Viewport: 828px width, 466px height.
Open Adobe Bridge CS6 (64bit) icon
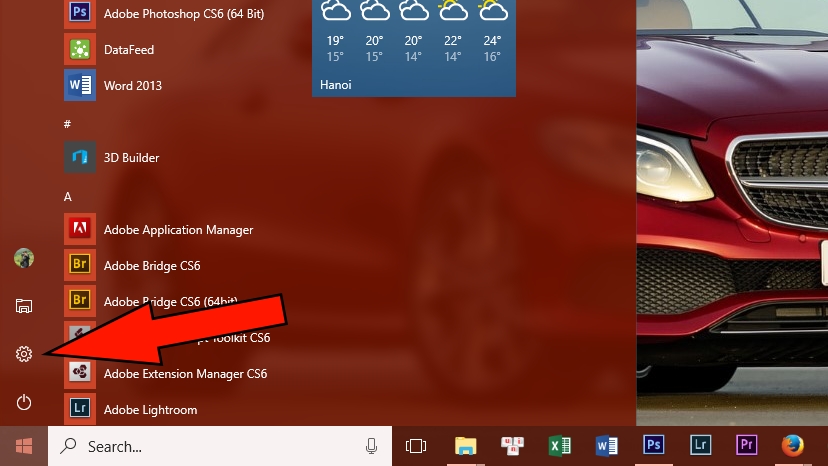pos(80,301)
